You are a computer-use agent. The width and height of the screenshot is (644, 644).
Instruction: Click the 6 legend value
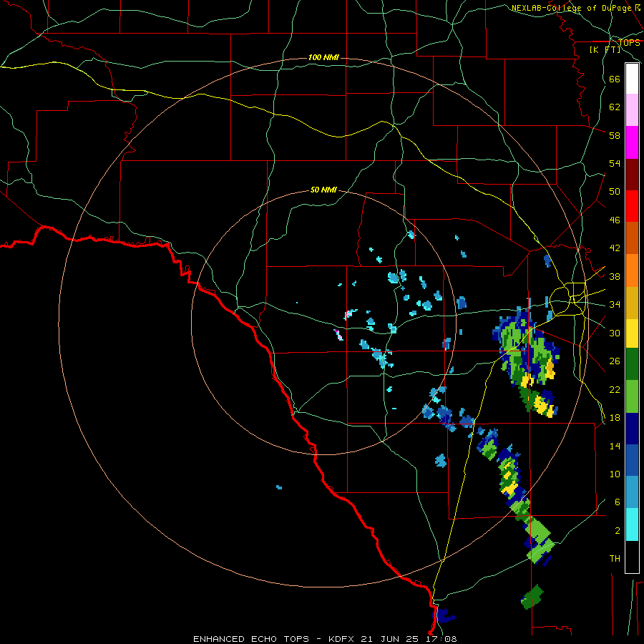pyautogui.click(x=618, y=502)
